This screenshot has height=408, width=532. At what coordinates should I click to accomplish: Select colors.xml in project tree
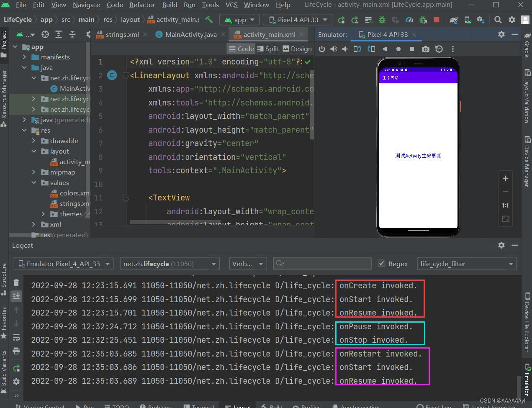click(70, 193)
